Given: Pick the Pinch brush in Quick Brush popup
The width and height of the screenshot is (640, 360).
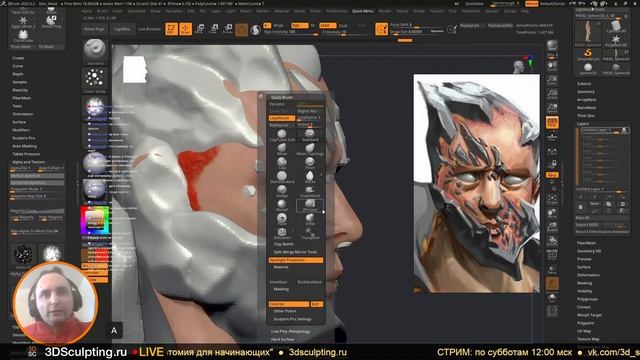Looking at the screenshot, I should coord(310,163).
